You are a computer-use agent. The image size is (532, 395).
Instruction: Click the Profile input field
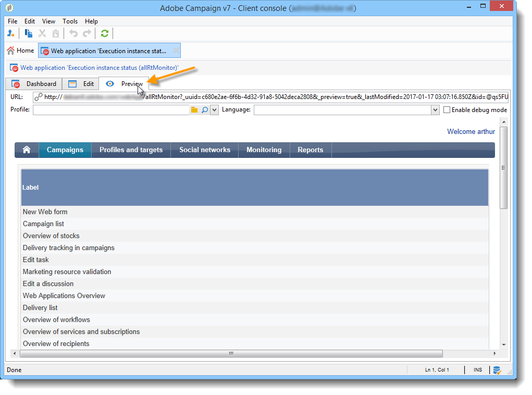(112, 110)
